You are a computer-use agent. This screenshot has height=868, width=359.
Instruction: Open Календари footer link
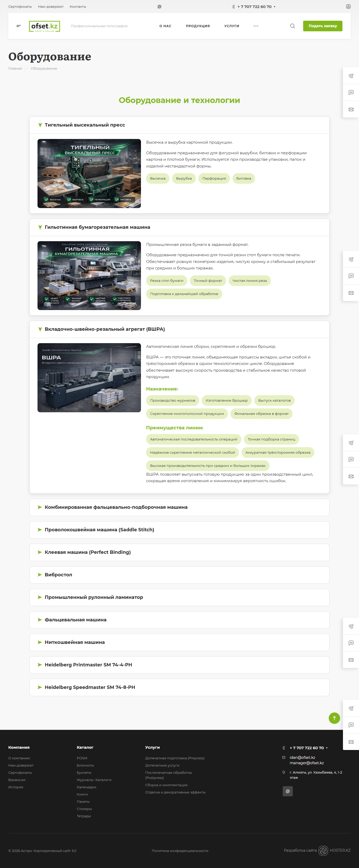click(87, 787)
